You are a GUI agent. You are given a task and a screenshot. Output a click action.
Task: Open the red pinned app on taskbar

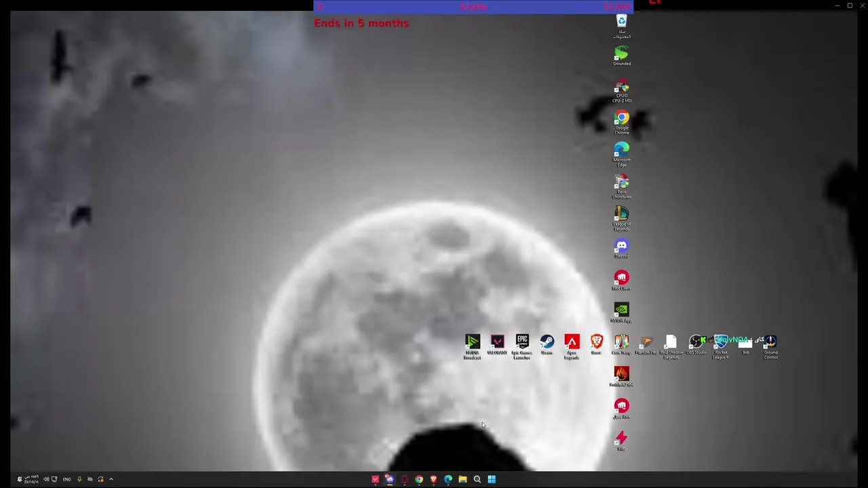point(376,479)
